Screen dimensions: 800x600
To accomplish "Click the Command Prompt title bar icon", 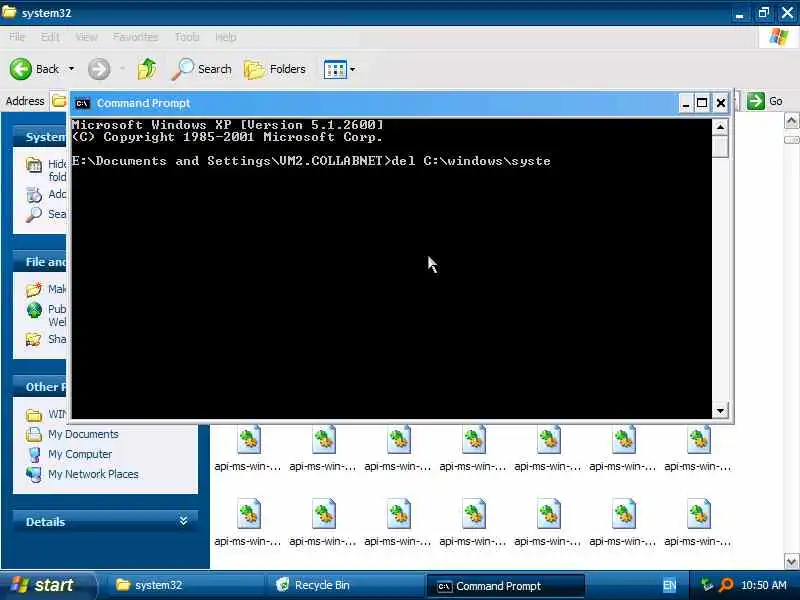I will point(82,104).
